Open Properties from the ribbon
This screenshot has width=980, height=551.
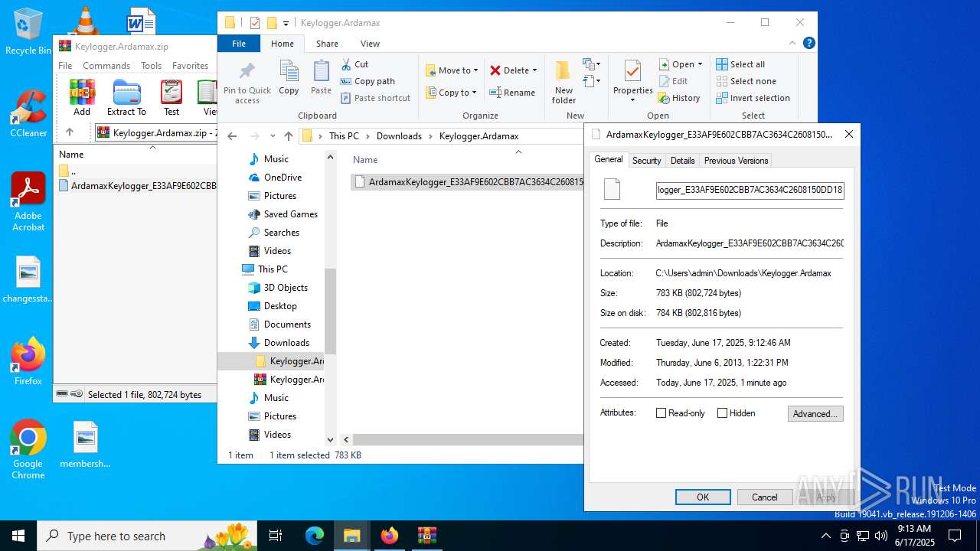coord(632,80)
